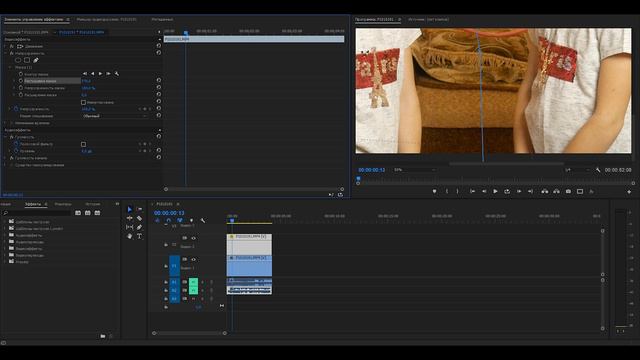Filter effects by Accelerated Effects badge
This screenshot has height=360, width=640.
coord(78,213)
